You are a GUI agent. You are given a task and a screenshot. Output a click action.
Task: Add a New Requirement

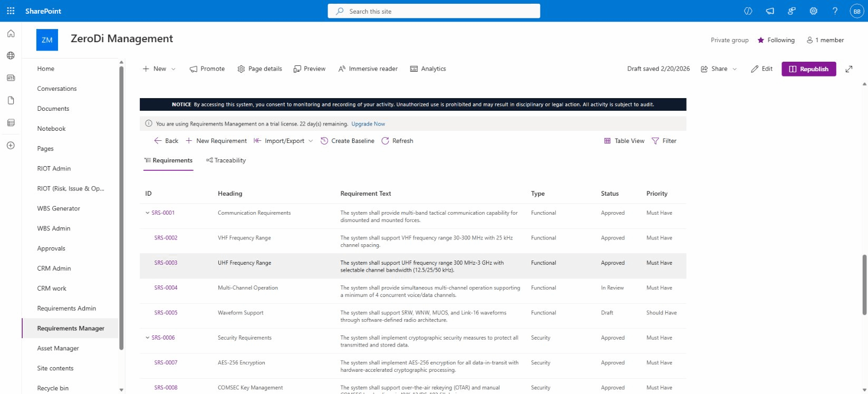pyautogui.click(x=216, y=141)
